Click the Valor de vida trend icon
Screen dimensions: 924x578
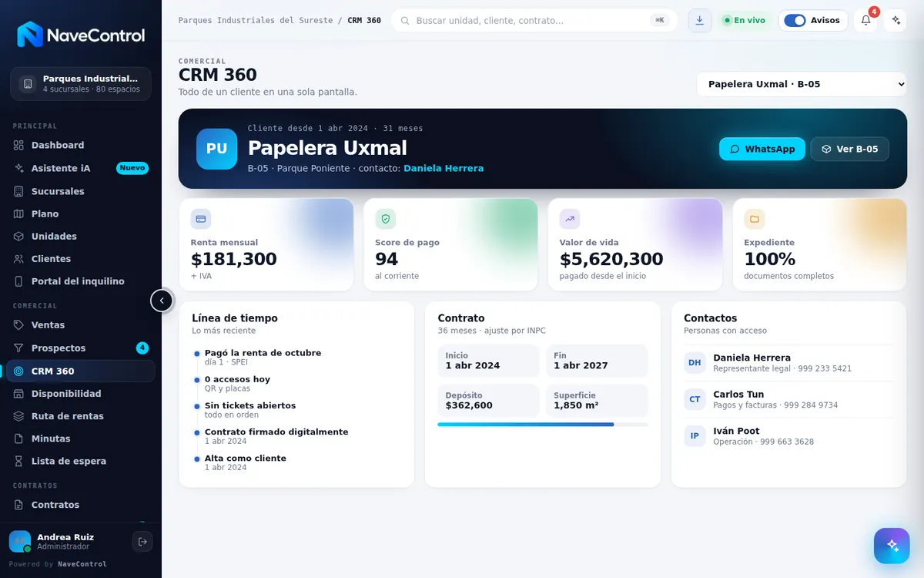point(570,219)
